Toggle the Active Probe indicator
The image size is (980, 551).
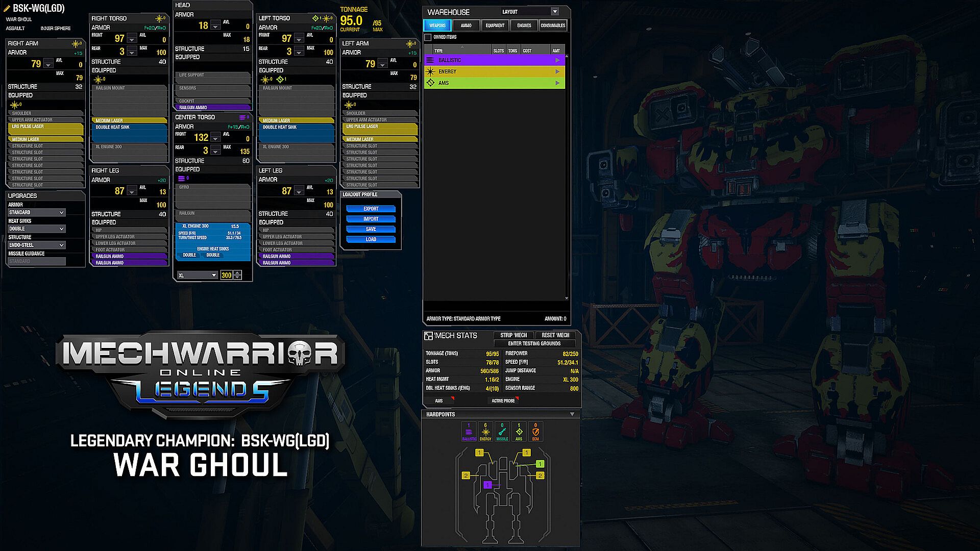tap(503, 401)
